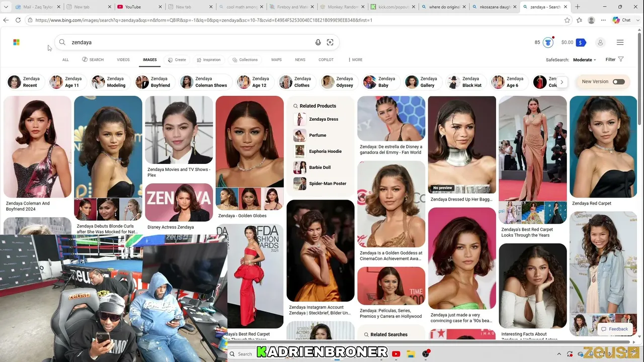644x362 pixels.
Task: Switch to the VIDEOS results tab
Action: [x=123, y=60]
